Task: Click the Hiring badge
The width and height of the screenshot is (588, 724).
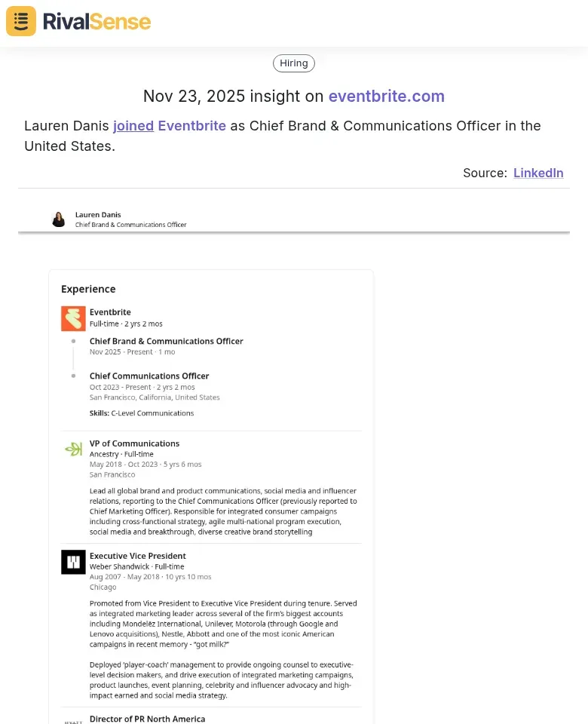Action: pos(293,63)
